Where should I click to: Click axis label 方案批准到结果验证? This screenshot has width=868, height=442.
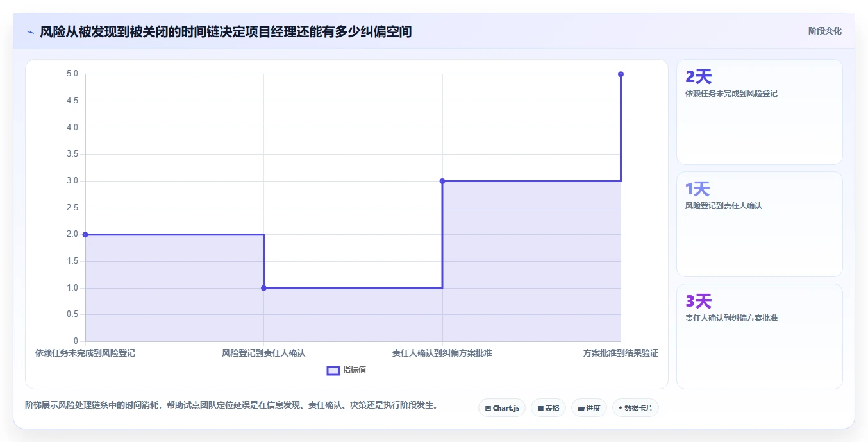click(x=621, y=353)
